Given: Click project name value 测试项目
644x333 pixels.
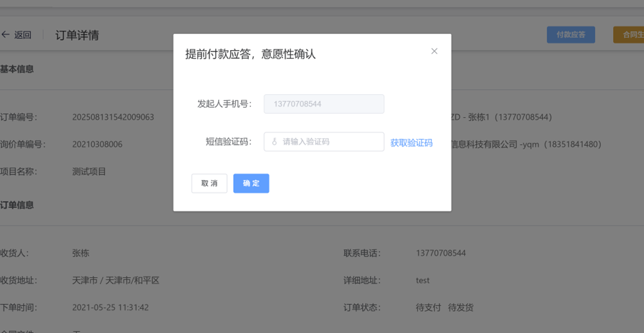Looking at the screenshot, I should [x=89, y=171].
